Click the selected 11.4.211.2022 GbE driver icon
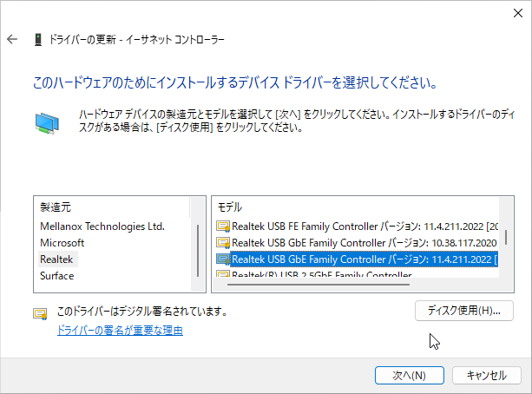Image resolution: width=532 pixels, height=394 pixels. coord(222,259)
